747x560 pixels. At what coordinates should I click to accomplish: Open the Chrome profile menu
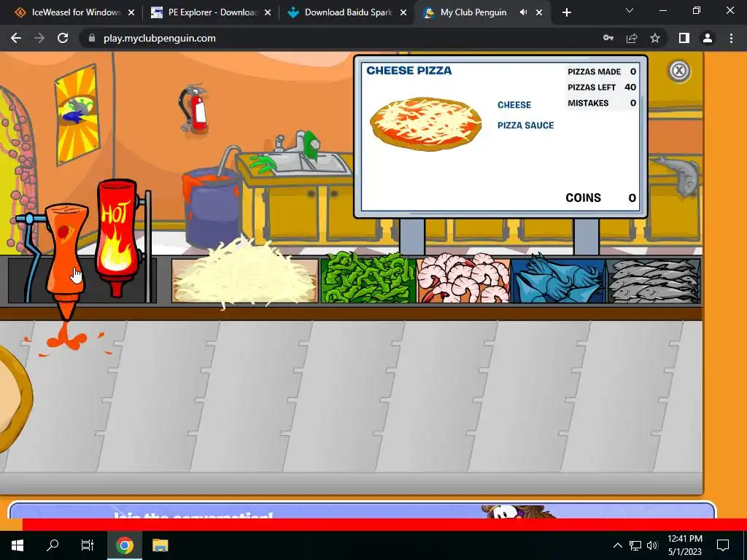tap(708, 38)
